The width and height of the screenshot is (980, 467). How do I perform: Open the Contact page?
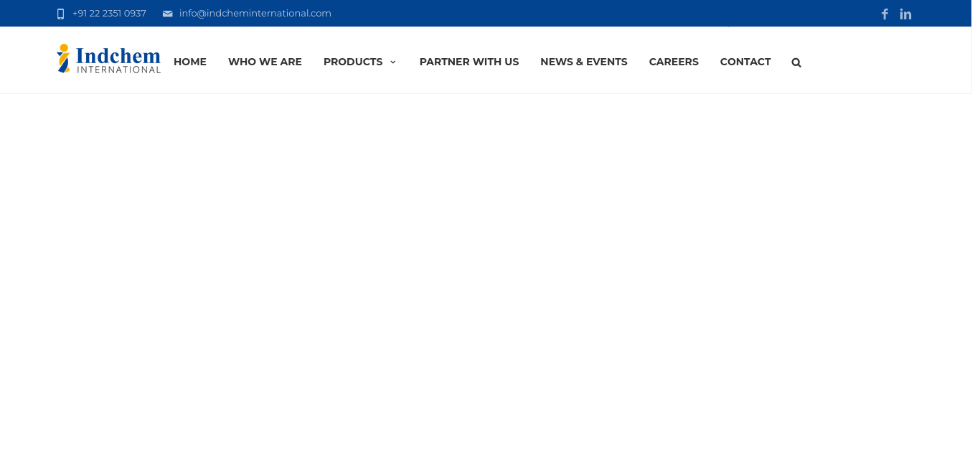pos(745,62)
